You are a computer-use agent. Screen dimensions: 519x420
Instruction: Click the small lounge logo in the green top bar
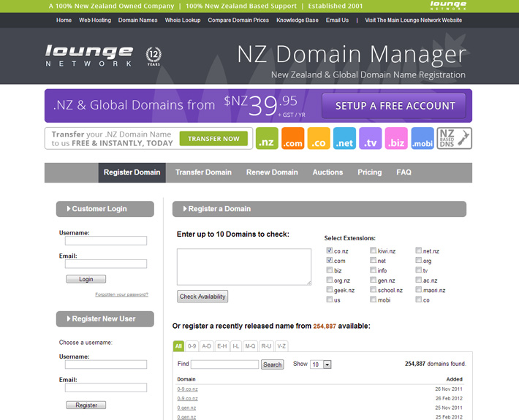448,5
